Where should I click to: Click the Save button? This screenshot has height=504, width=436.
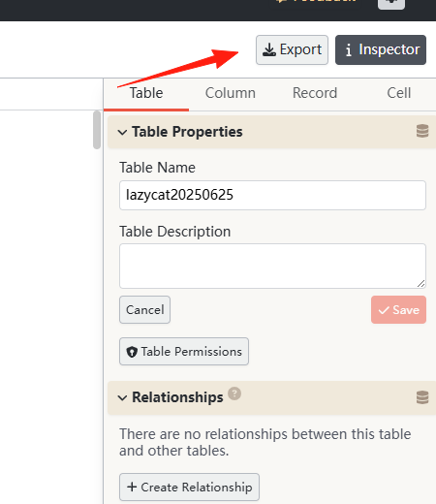(398, 310)
